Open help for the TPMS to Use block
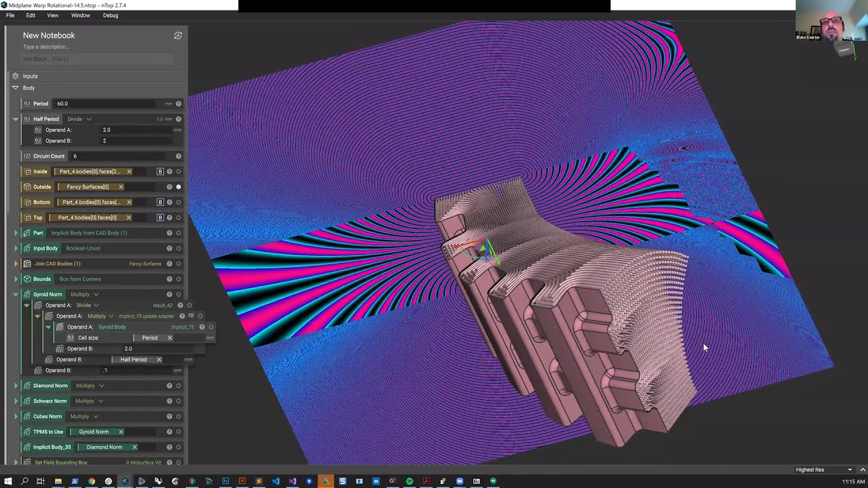This screenshot has width=868, height=488. click(170, 432)
